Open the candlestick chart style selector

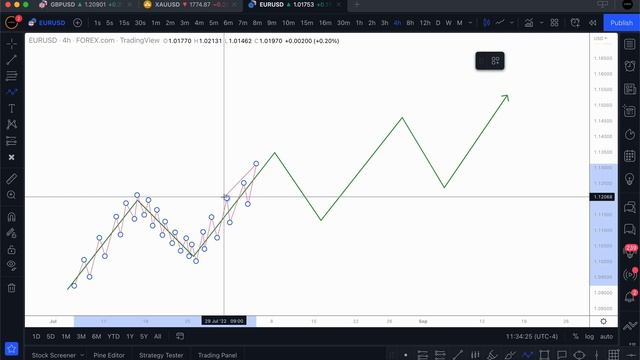coord(487,23)
